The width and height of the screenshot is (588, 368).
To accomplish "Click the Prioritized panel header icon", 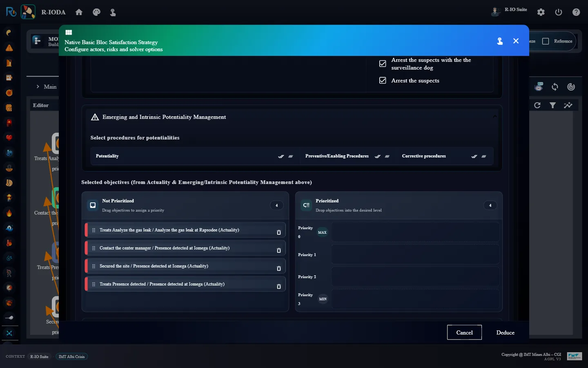I will pos(306,205).
